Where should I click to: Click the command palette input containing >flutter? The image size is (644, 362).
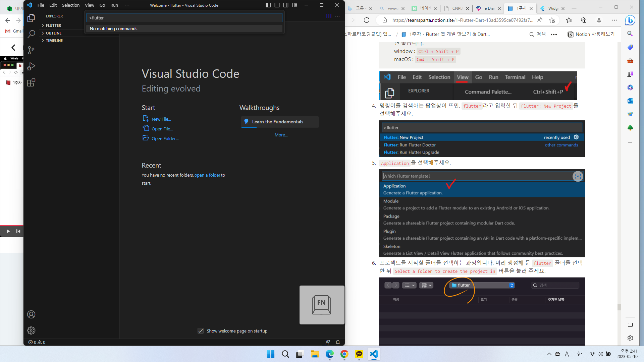click(184, 18)
